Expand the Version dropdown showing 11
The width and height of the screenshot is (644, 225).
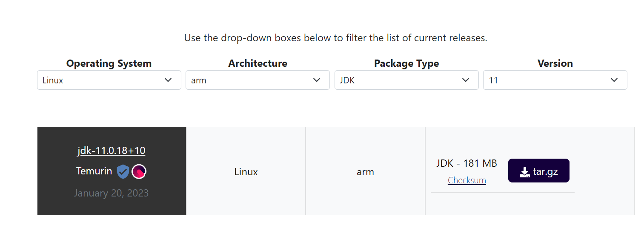pos(555,80)
